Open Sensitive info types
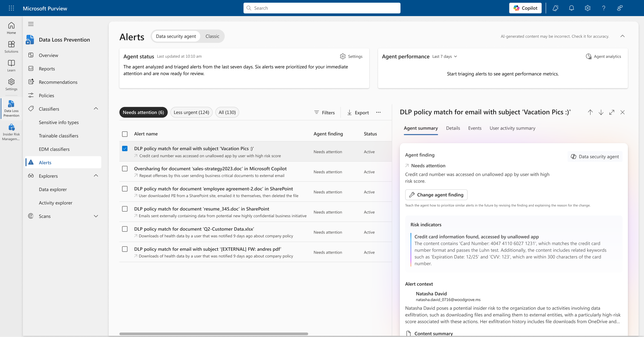This screenshot has height=337, width=644. pos(59,122)
